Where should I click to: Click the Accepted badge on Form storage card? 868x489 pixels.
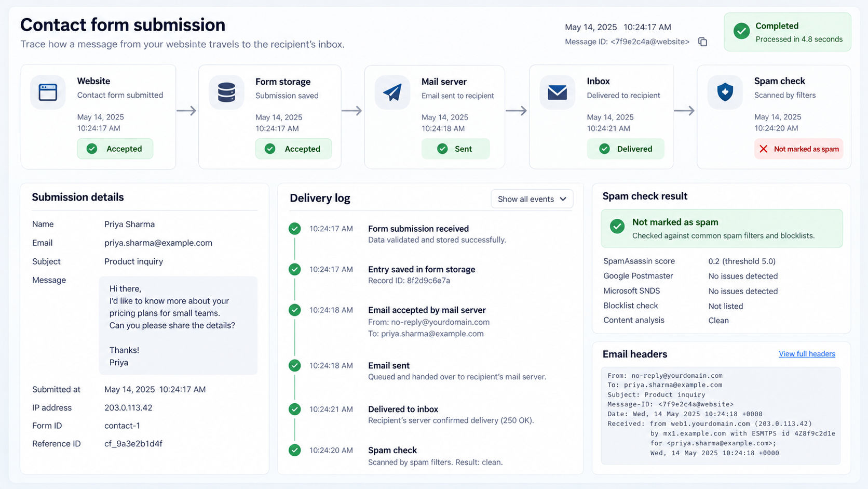[293, 149]
